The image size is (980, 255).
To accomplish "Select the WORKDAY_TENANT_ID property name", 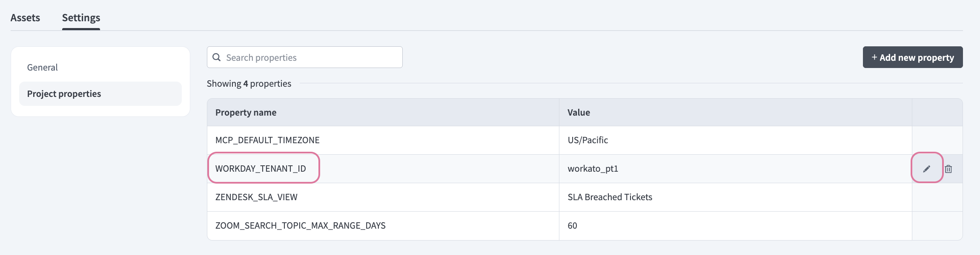I will point(261,169).
